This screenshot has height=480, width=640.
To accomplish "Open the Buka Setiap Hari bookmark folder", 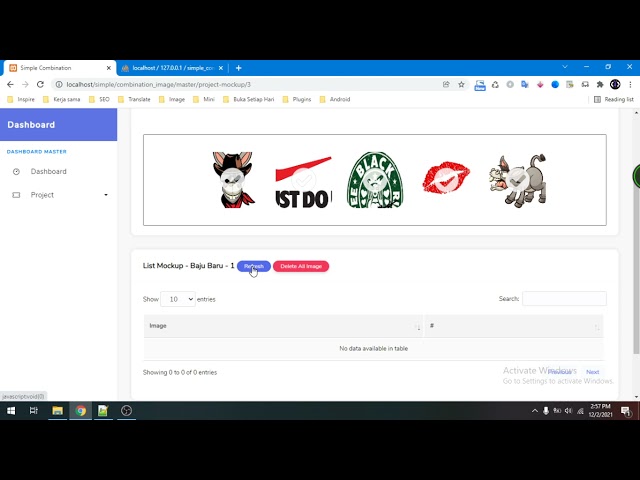I will coord(249,99).
